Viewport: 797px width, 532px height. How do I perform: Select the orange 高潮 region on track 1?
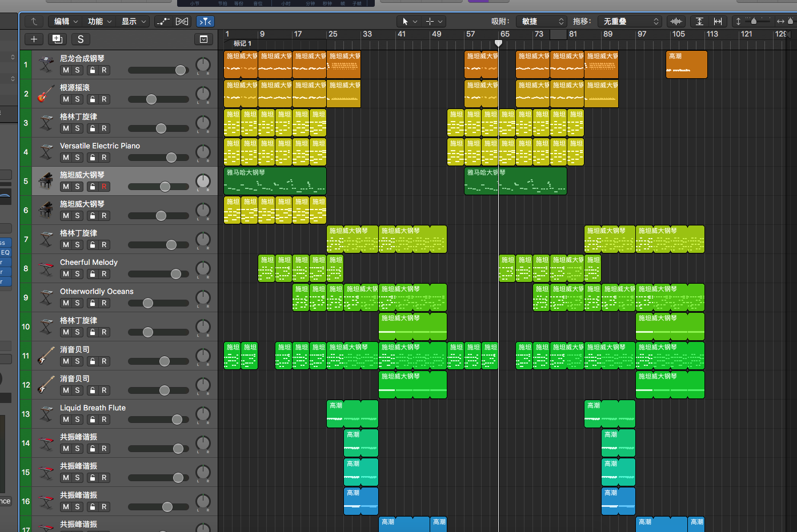pyautogui.click(x=687, y=65)
